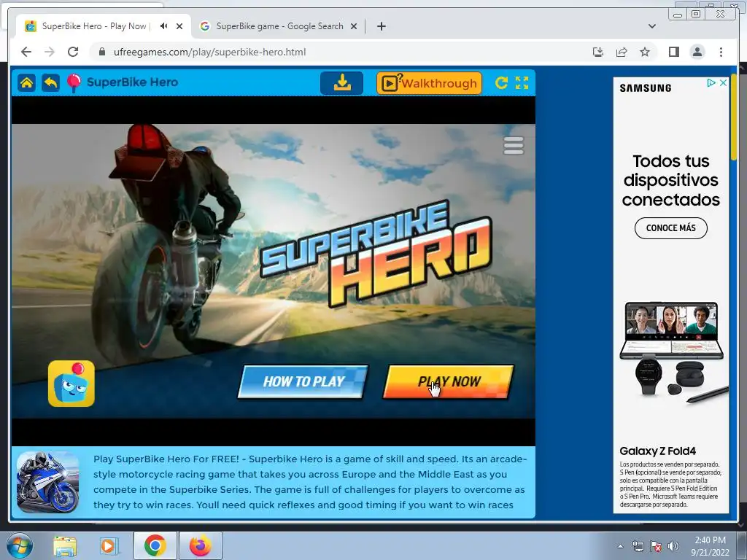Screen dimensions: 747x560
Task: Go to ufreegames home icon
Action: 27,83
